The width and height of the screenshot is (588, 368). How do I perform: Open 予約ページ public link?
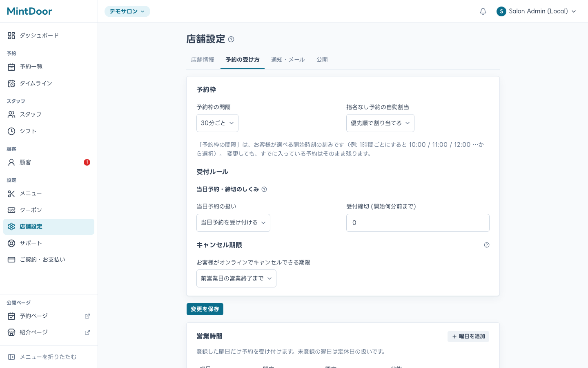tap(49, 316)
